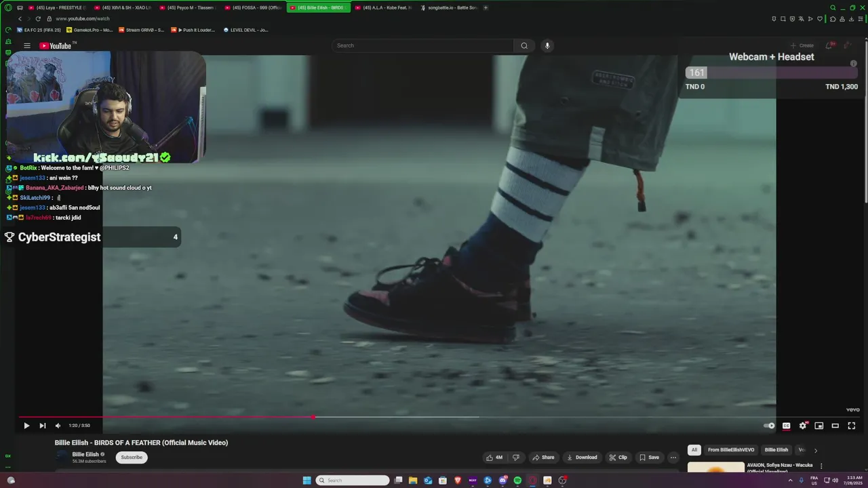Enable the miniplayer
Image resolution: width=868 pixels, height=488 pixels.
pos(819,426)
